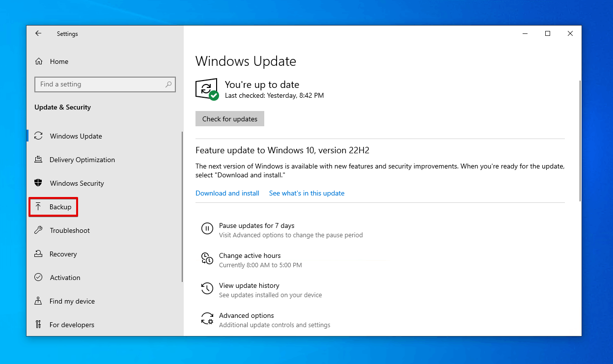
Task: Open Windows Update in sidebar
Action: tap(76, 136)
